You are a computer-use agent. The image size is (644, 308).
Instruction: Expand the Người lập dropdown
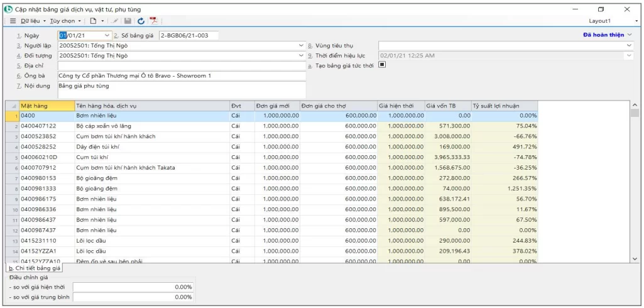click(x=301, y=46)
